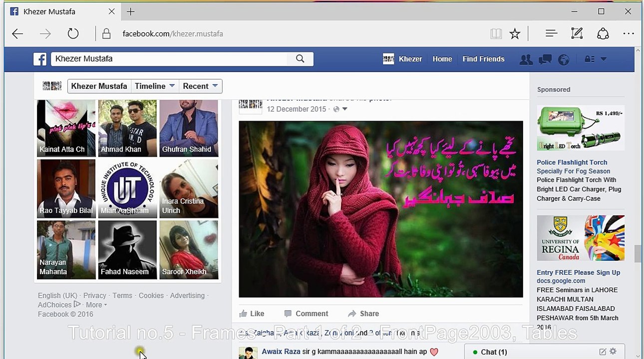Image resolution: width=644 pixels, height=359 pixels.
Task: Click University of Regina ad image
Action: pos(581,238)
